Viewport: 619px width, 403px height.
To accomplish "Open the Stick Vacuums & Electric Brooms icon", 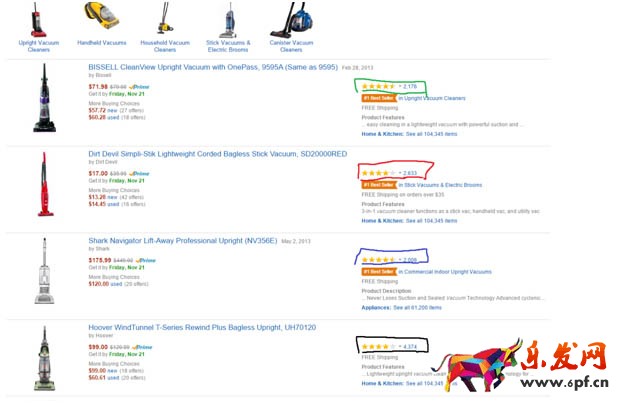I will point(227,19).
